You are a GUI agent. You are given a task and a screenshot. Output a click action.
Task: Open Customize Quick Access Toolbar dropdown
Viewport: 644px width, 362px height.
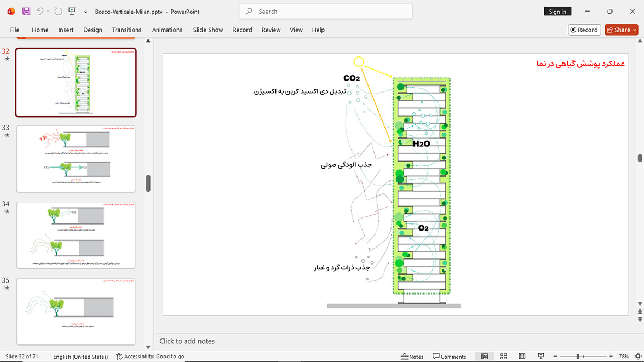tap(85, 12)
